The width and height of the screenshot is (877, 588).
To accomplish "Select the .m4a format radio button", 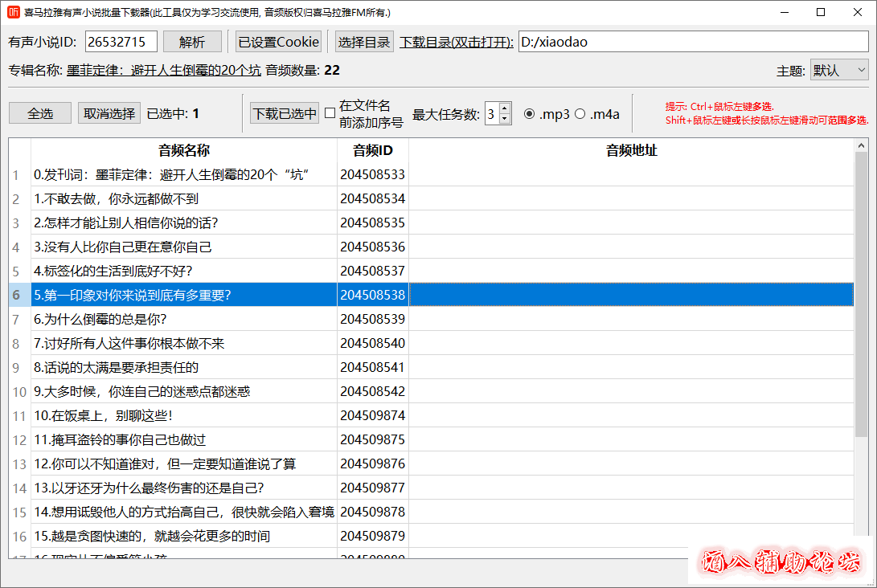I will click(580, 113).
